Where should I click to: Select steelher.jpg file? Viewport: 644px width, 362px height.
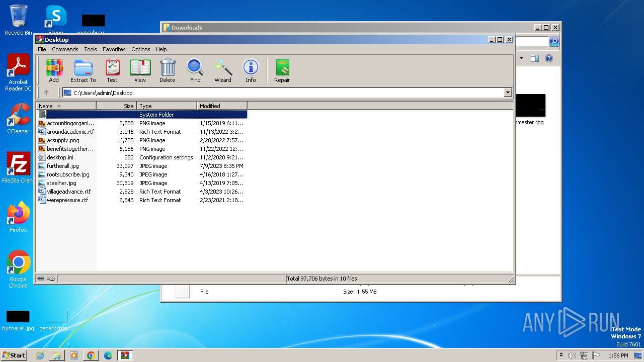coord(142,183)
